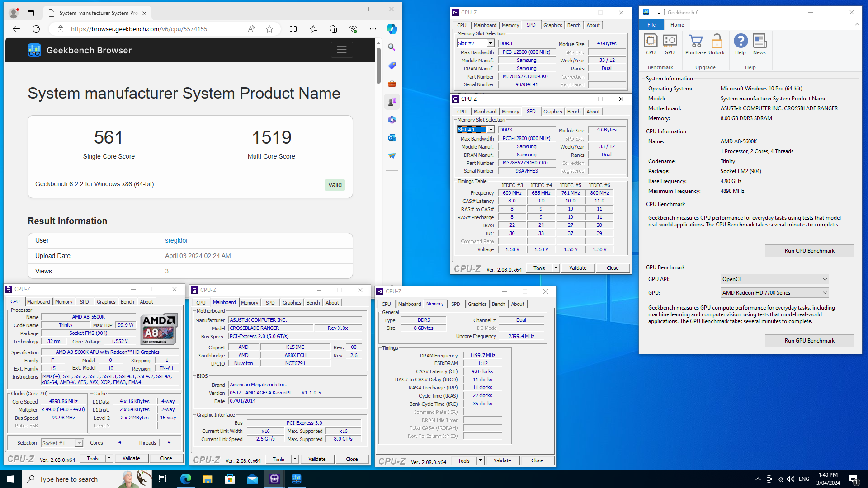Open the Slot #4 memory slot dropdown
Viewport: 868px width, 488px height.
click(491, 130)
